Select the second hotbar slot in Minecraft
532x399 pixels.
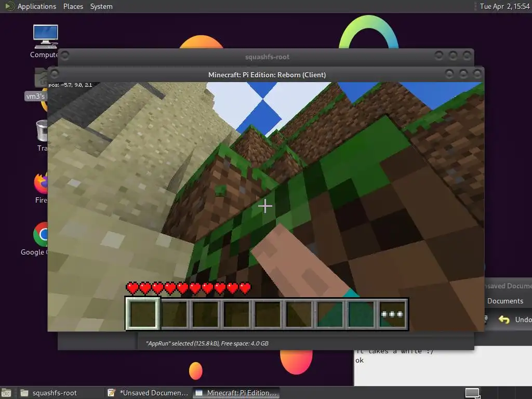(174, 314)
